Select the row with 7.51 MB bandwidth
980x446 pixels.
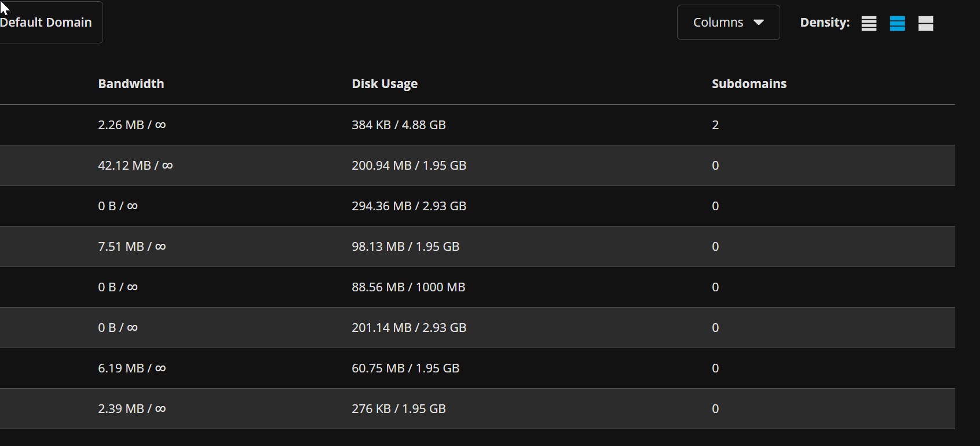132,247
